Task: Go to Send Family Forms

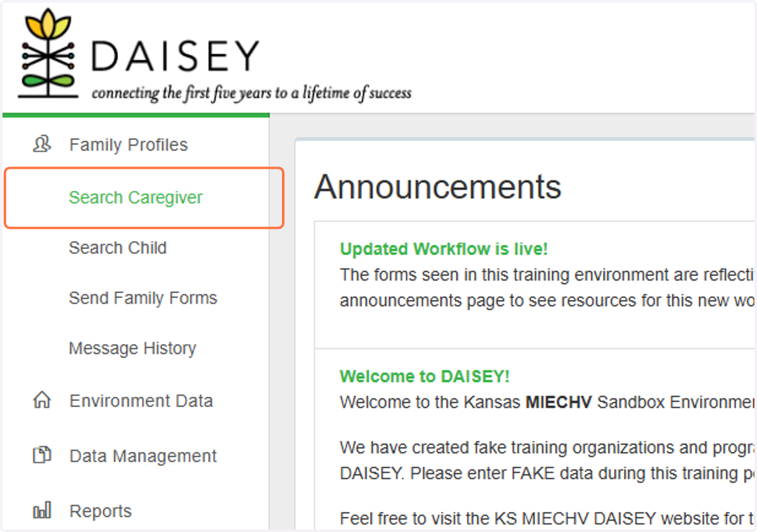Action: (x=143, y=298)
